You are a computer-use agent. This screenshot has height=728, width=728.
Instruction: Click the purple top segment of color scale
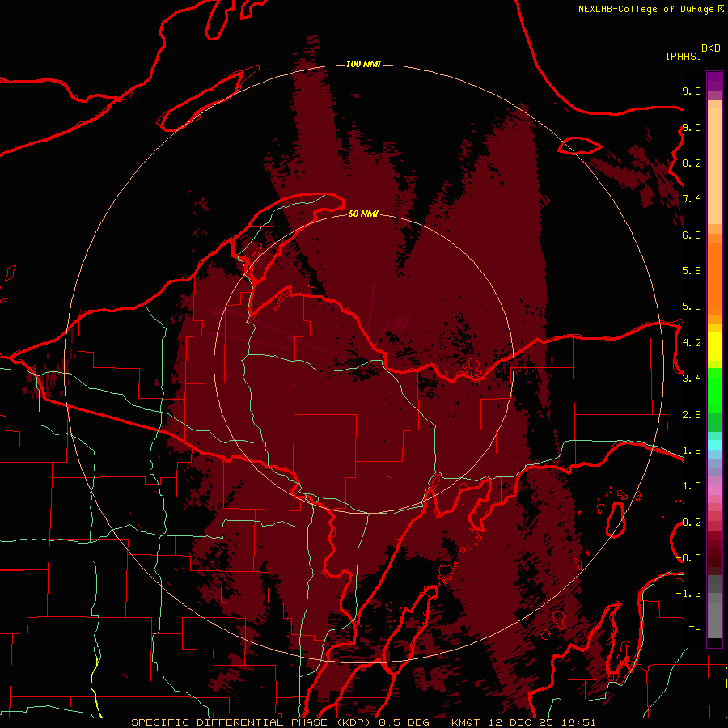(714, 81)
